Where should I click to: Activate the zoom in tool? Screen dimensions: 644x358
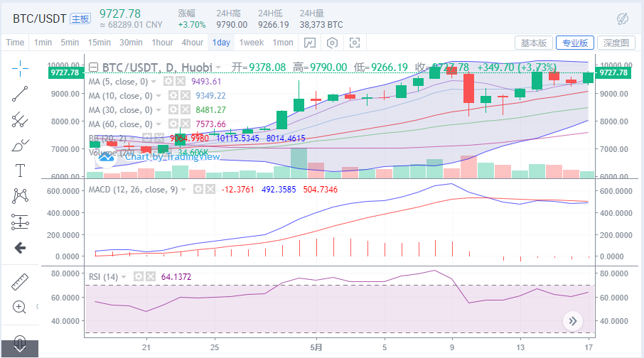click(x=20, y=307)
